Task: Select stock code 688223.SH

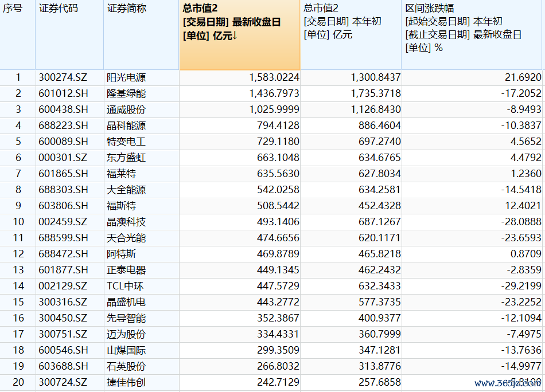Action: coord(63,126)
